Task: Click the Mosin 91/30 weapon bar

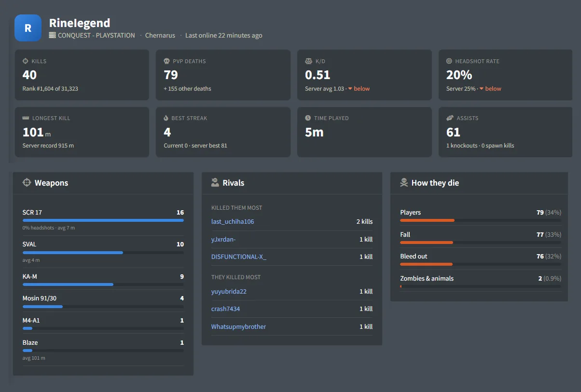Action: (x=103, y=307)
